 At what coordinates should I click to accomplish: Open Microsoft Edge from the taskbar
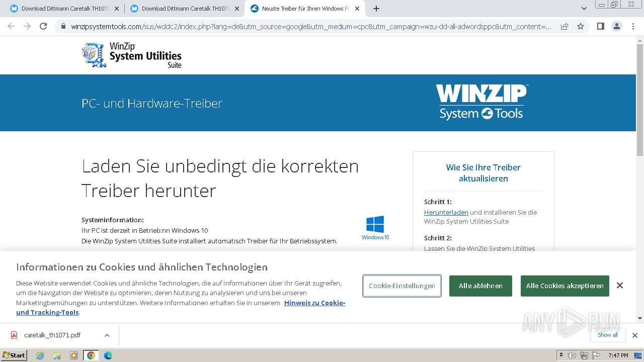[x=108, y=355]
